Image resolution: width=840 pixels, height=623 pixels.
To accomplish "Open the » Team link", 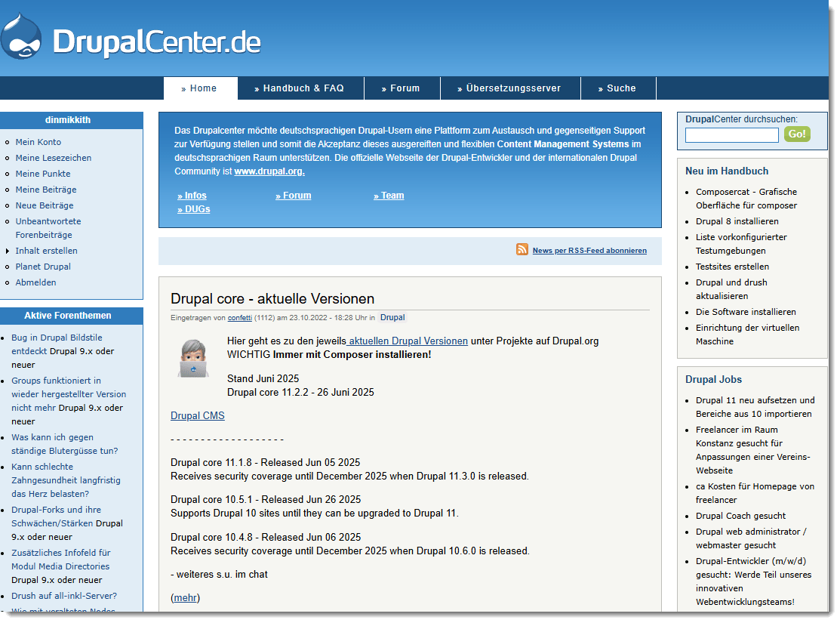I will pyautogui.click(x=389, y=196).
